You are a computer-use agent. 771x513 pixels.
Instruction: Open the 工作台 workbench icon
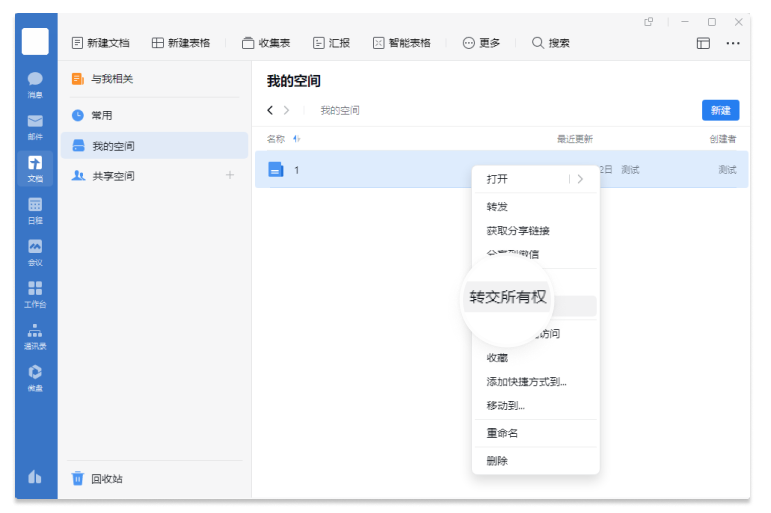(35, 292)
